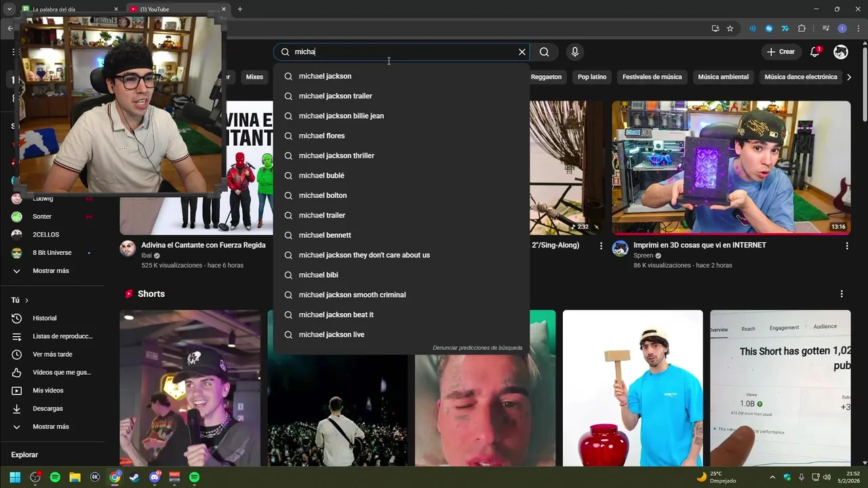
Task: Switch to the (1) YouTube tab
Action: [178, 9]
